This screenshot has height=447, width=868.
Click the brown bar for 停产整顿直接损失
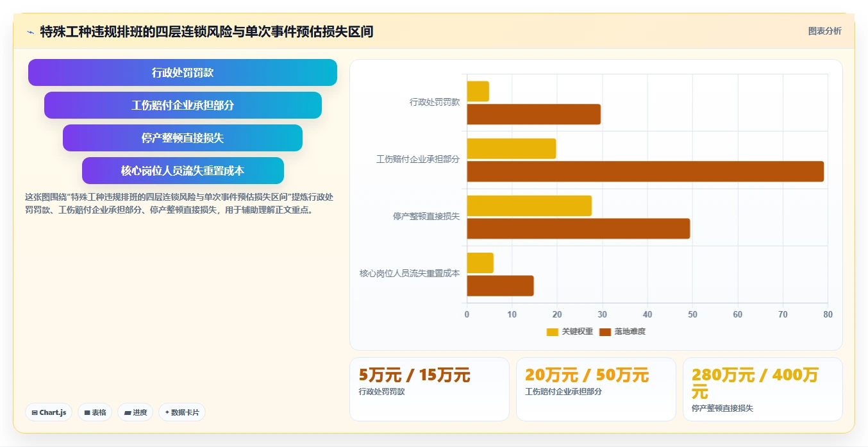click(578, 228)
